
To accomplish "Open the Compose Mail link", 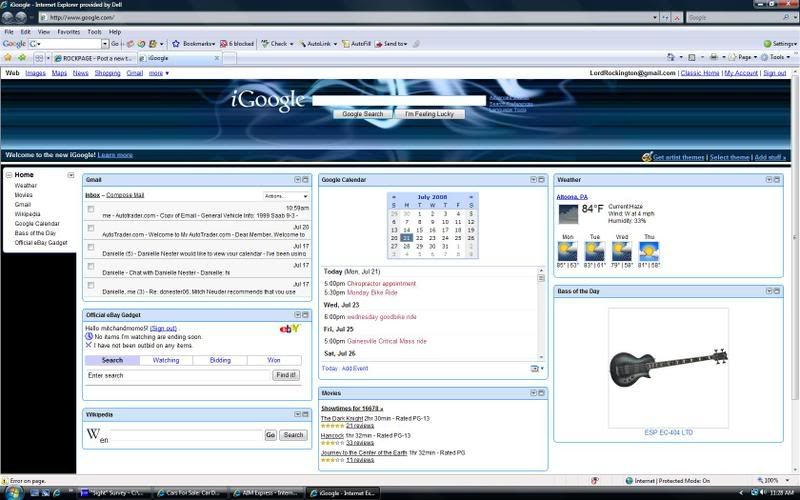I will pyautogui.click(x=125, y=195).
